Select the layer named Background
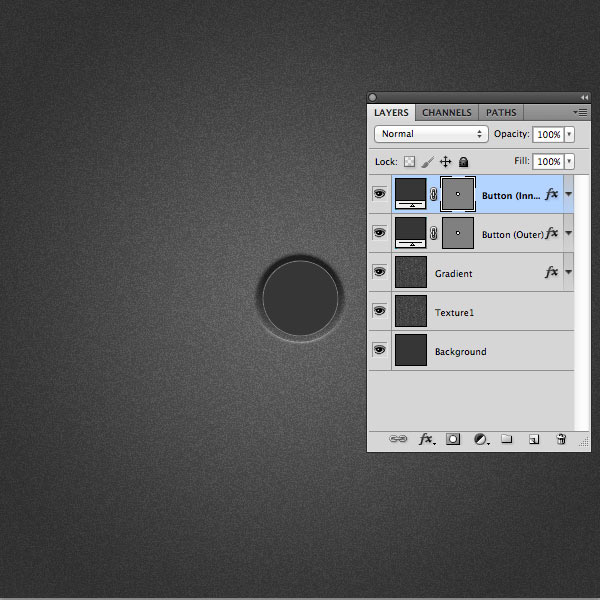This screenshot has height=600, width=600. (461, 352)
